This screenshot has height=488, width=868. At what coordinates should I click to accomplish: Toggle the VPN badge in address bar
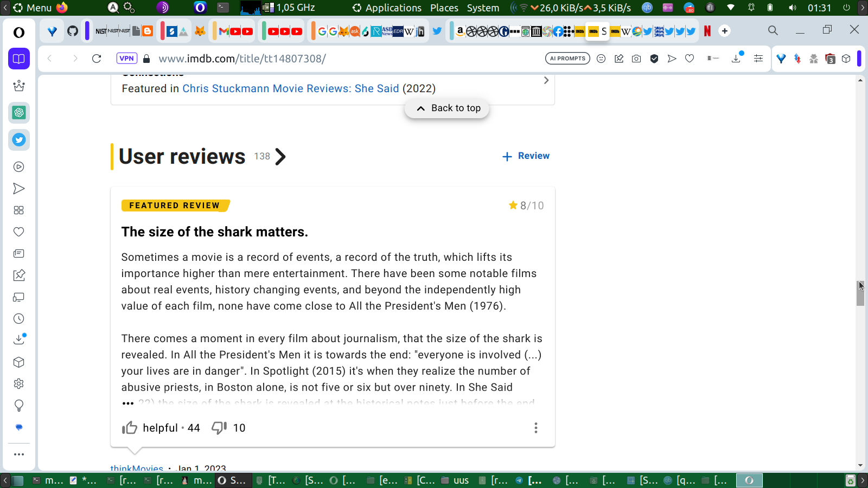coord(126,59)
